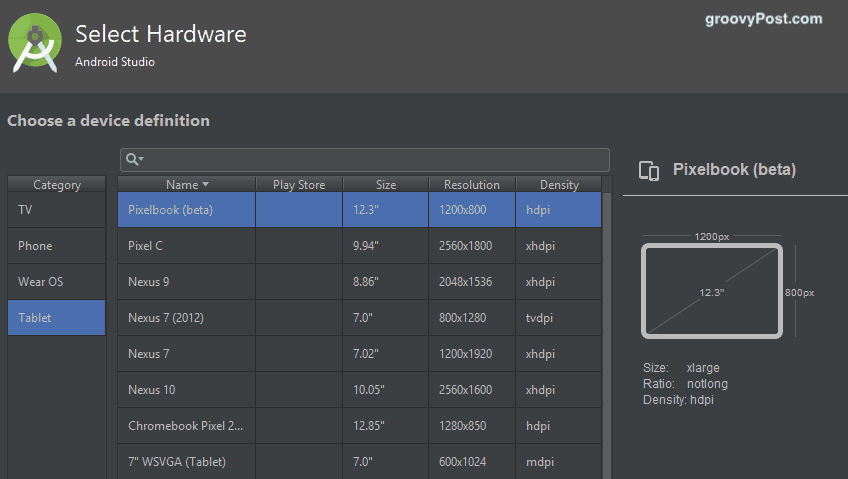Click the 2560x1600 resolution cell

472,390
